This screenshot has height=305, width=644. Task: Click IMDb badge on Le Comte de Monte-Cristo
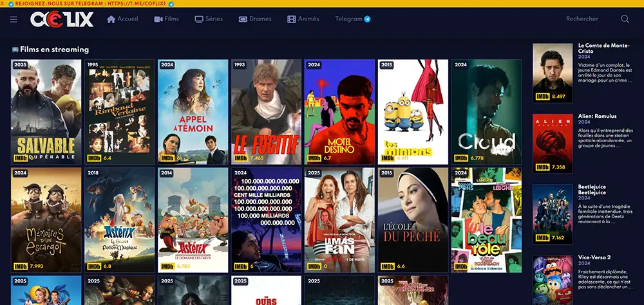click(542, 97)
